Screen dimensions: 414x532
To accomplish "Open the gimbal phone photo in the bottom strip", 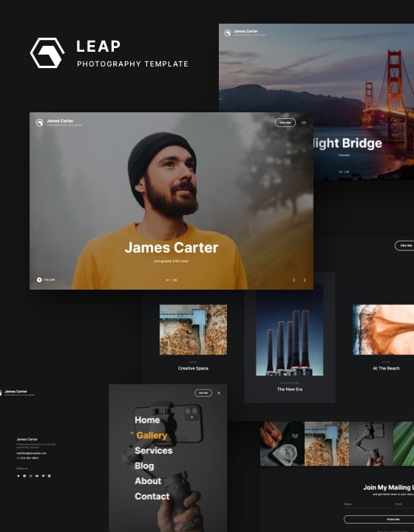I will pyautogui.click(x=371, y=444).
